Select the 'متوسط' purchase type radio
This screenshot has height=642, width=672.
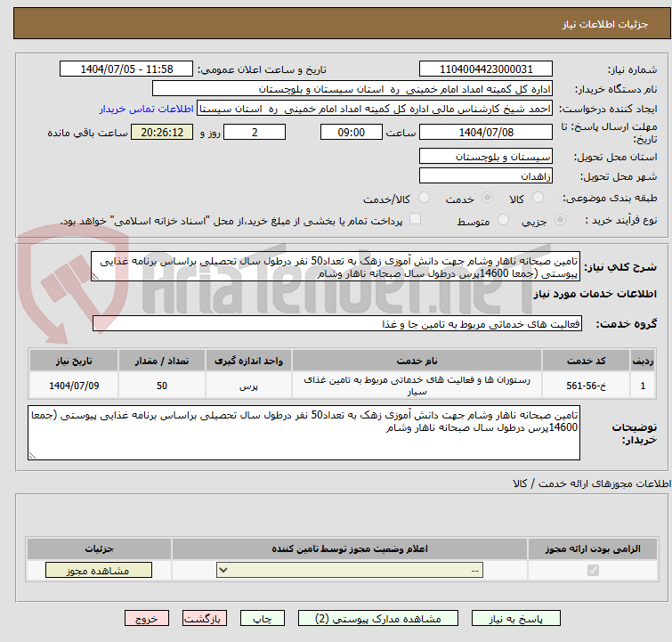(x=503, y=220)
